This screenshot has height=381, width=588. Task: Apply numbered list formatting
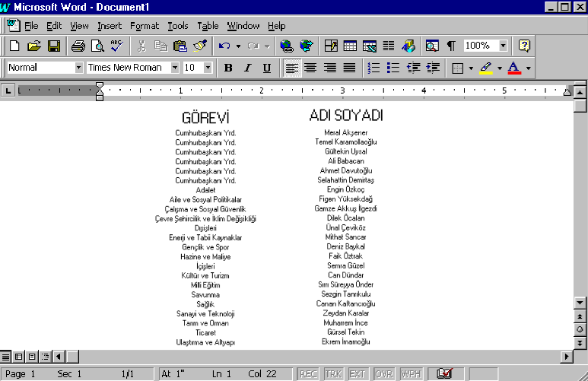[x=373, y=68]
